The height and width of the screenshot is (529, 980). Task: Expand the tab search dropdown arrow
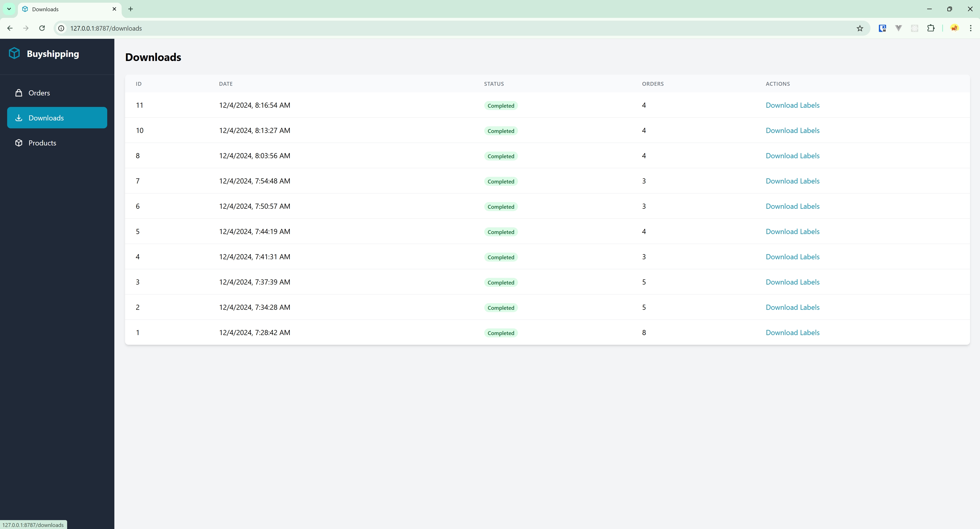[x=9, y=9]
